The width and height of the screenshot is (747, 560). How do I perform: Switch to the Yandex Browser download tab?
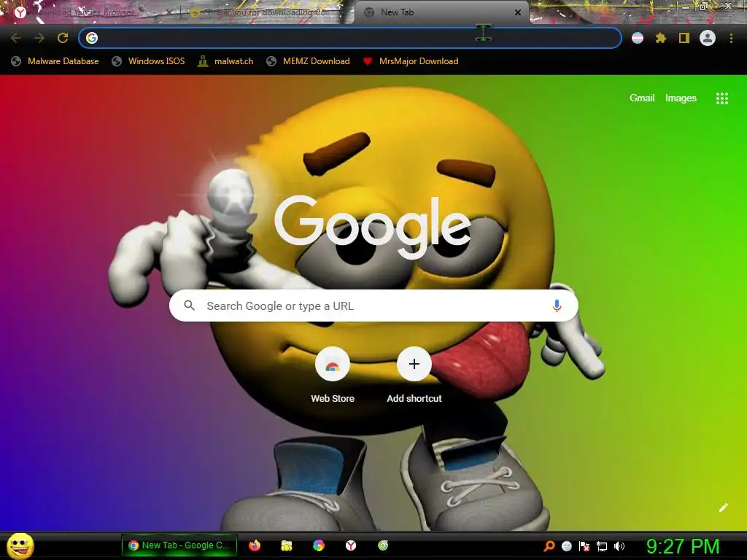[x=90, y=12]
